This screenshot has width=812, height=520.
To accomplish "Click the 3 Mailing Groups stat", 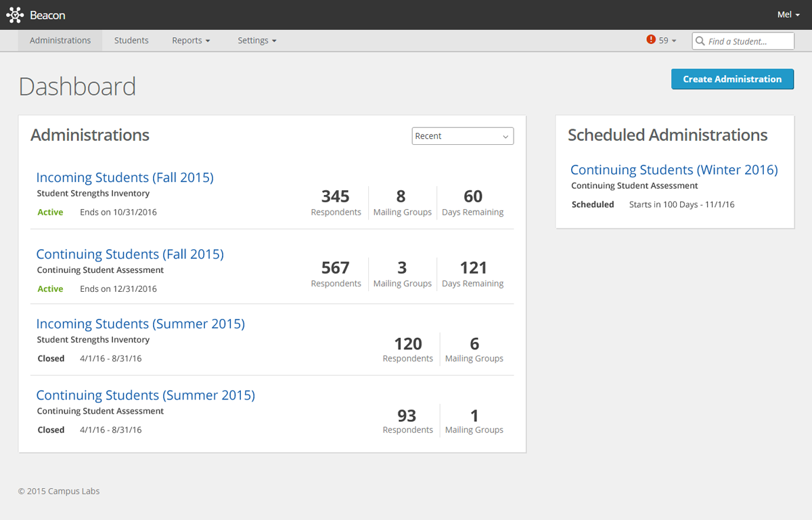I will pos(402,274).
